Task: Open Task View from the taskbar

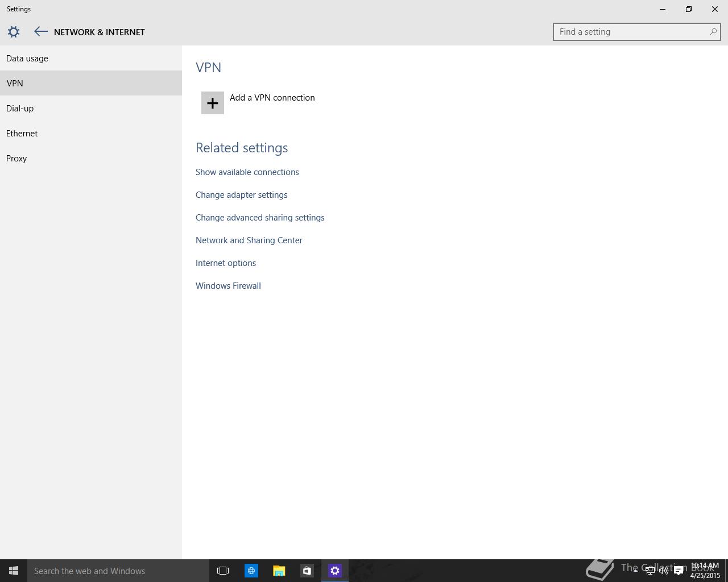Action: [223, 571]
